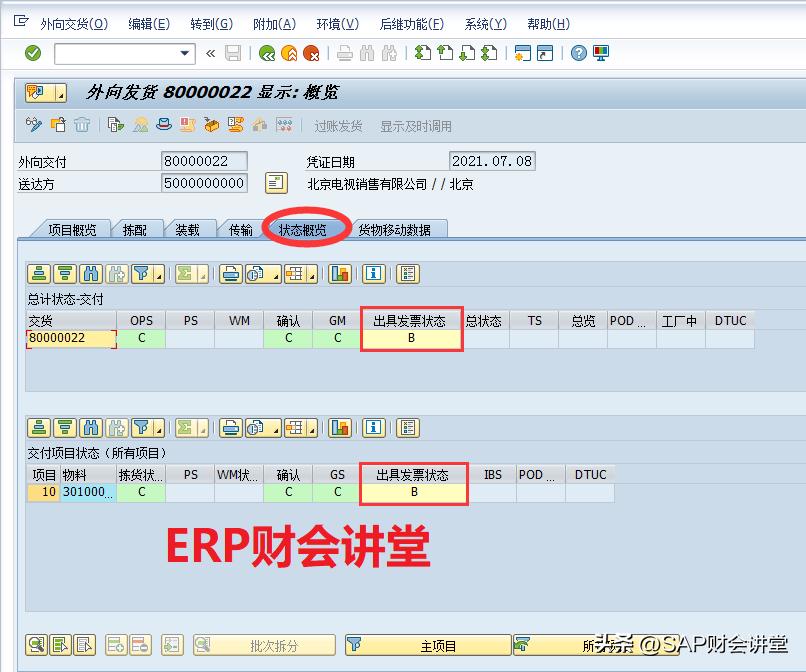Viewport: 806px width, 672px height.
Task: Select the ascending sort icon above the status table
Action: pos(37,273)
